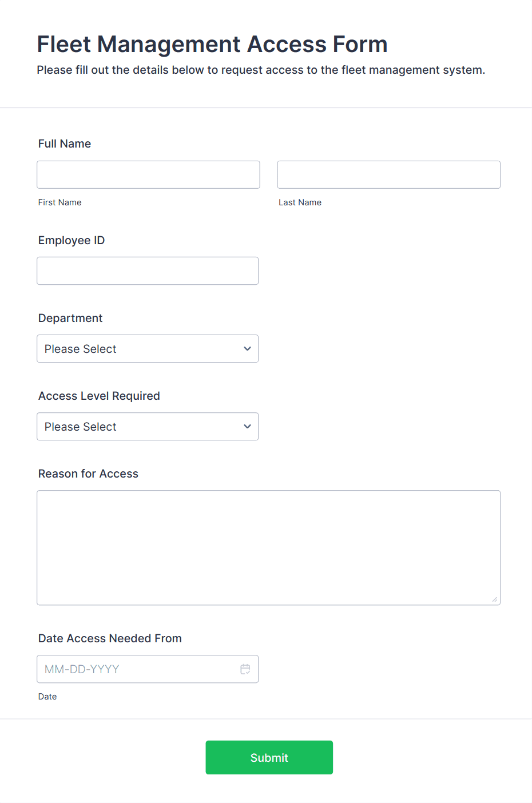
Task: Open the Access Level Required dropdown
Action: pos(148,426)
